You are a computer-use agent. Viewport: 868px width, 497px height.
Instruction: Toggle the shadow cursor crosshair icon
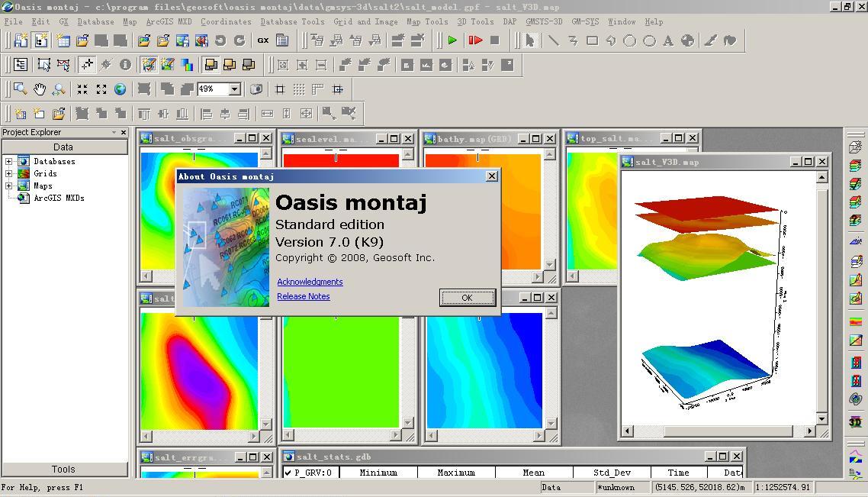point(87,65)
